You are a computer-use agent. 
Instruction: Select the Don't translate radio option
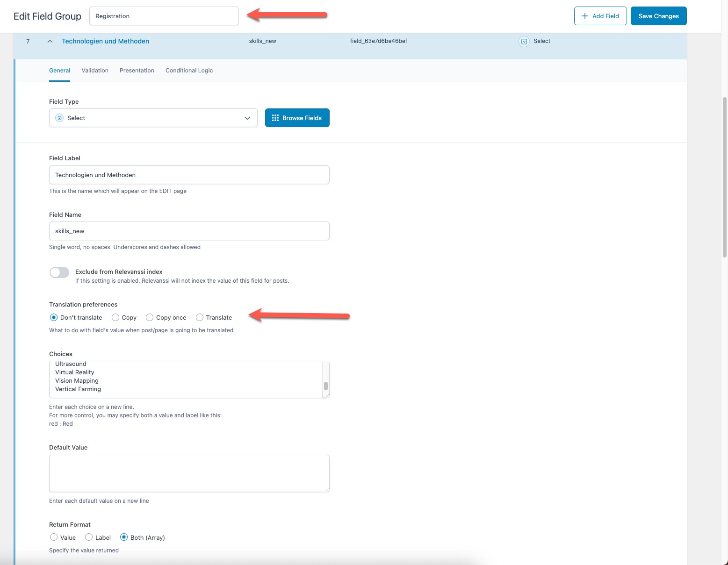[54, 317]
